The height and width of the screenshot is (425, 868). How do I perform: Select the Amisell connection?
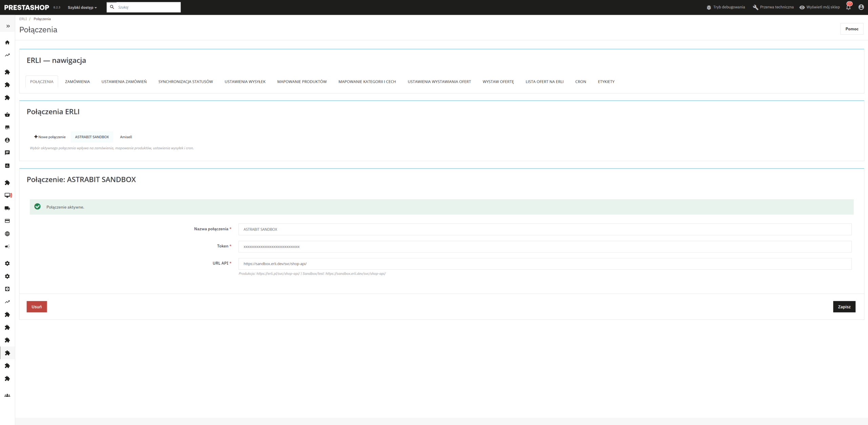click(x=126, y=137)
